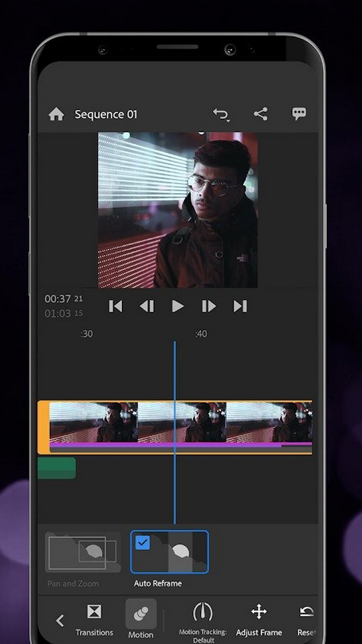The image size is (362, 644).
Task: Select the Motion tool
Action: coord(141,619)
